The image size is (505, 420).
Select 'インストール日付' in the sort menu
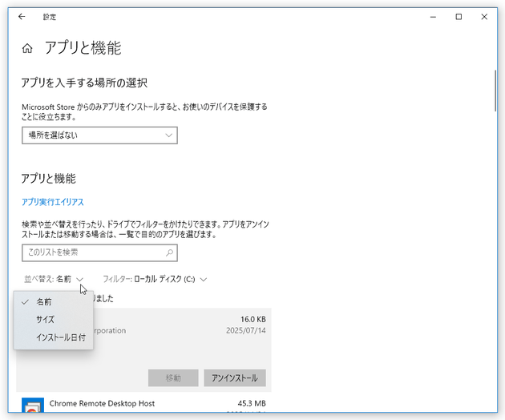click(x=54, y=337)
